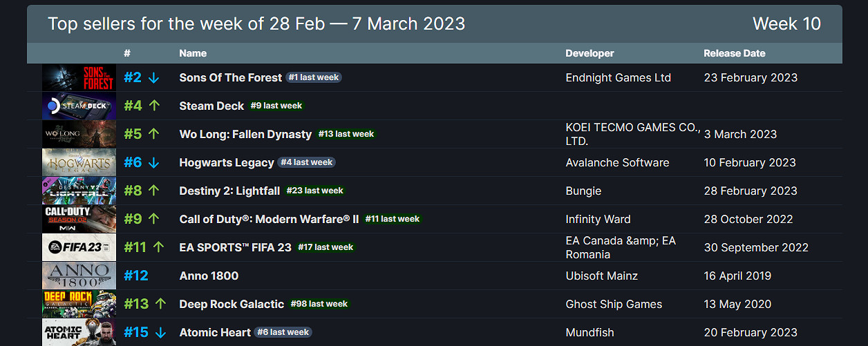Click the down arrow beside rank #2

pyautogui.click(x=153, y=78)
